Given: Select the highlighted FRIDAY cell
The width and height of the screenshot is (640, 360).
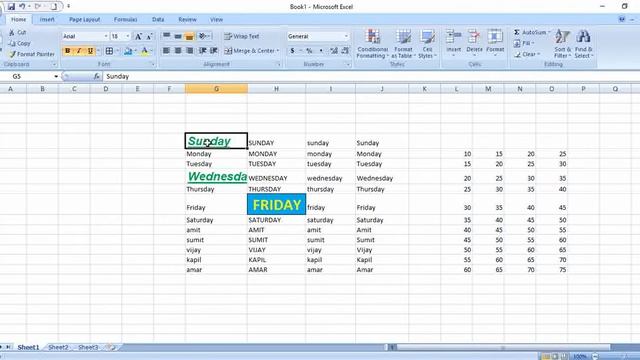Looking at the screenshot, I should pyautogui.click(x=276, y=204).
